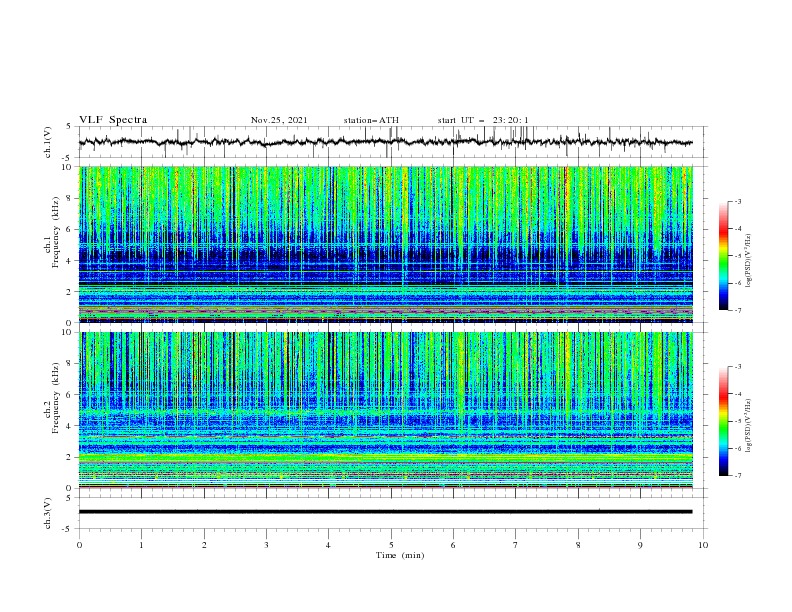Click the lower PSD color bar beside ch.2

click(723, 421)
